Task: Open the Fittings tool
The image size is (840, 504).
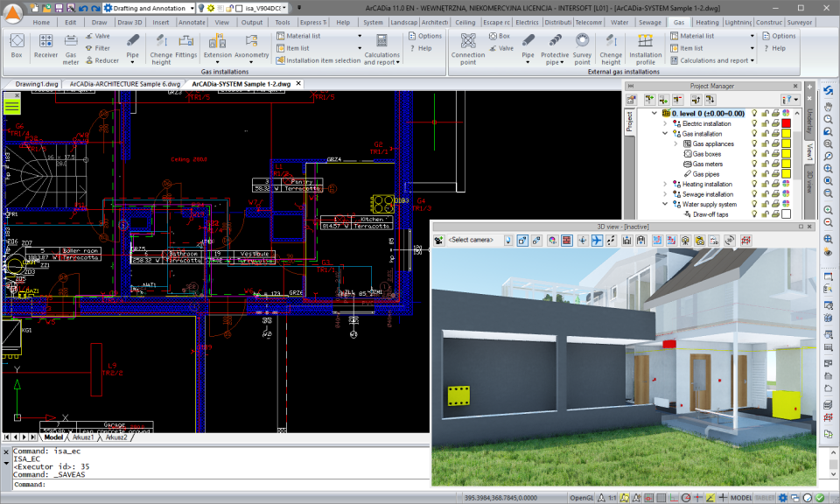Action: pyautogui.click(x=184, y=45)
